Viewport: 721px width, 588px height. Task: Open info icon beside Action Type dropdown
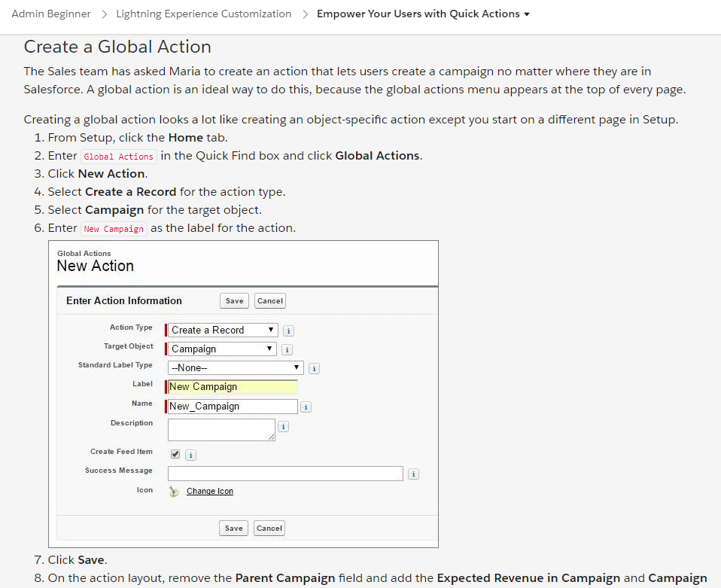[288, 331]
